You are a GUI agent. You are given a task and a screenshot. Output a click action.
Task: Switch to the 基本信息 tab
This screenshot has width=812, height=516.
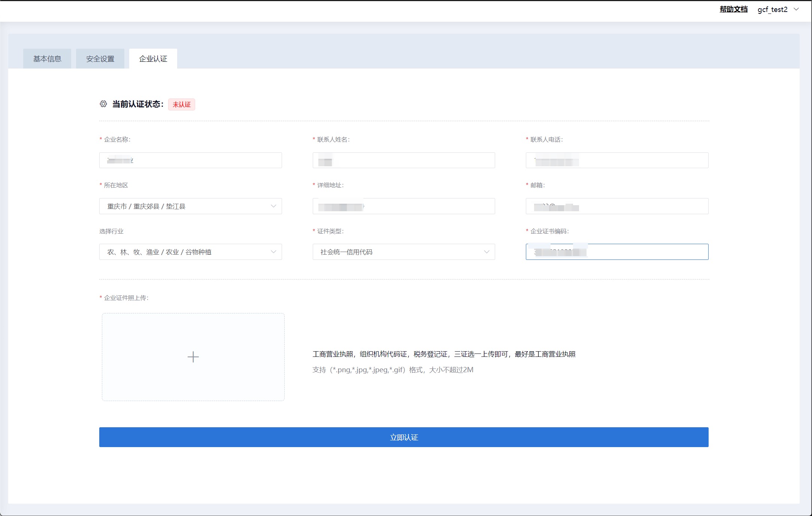click(47, 59)
